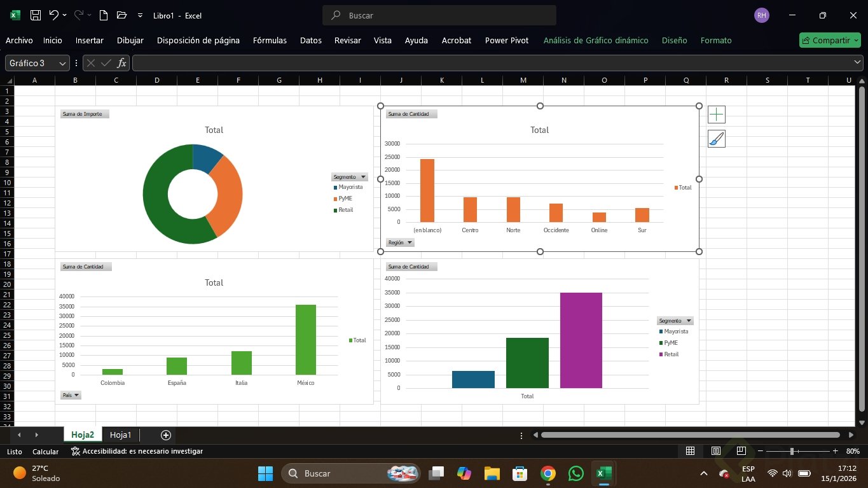This screenshot has height=488, width=868.
Task: Switch to sheet Hoja1
Action: click(120, 435)
